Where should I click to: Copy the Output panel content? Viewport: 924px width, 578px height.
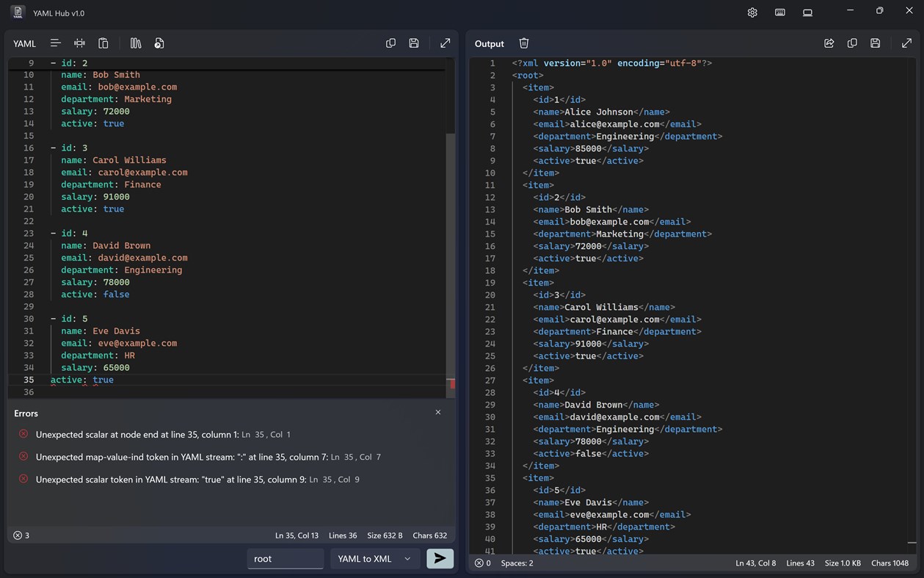pos(852,43)
